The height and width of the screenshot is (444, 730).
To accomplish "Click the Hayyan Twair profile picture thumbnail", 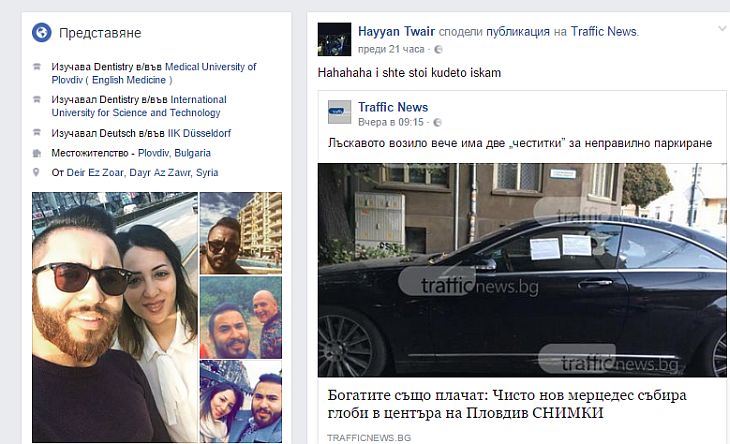I will coord(334,39).
